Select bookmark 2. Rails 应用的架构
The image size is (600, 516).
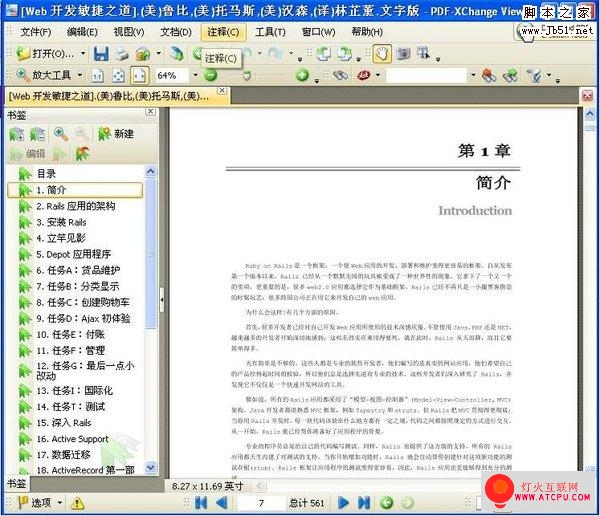(x=76, y=206)
